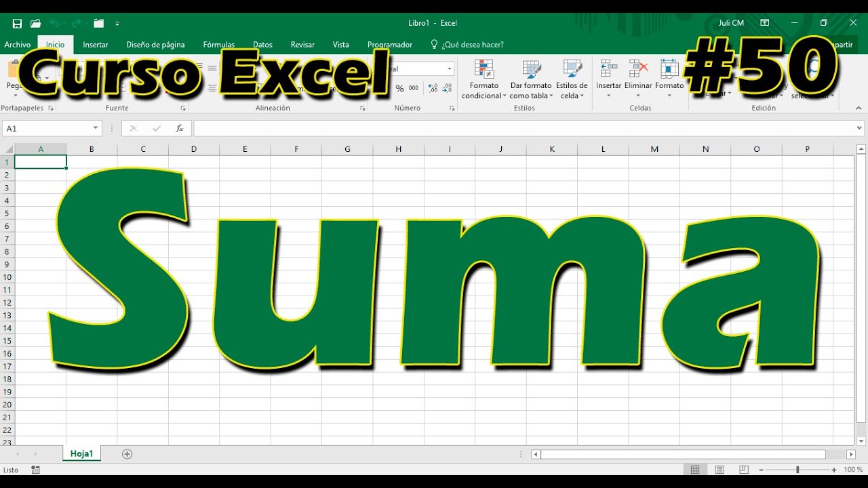Click the Eliminar cells icon in Celdas group
868x488 pixels.
click(638, 68)
